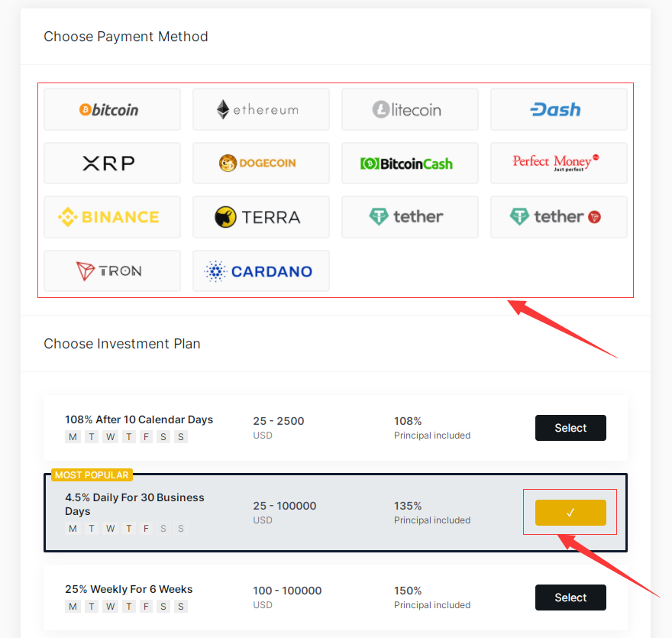Pay using TRON
Image resolution: width=672 pixels, height=638 pixels.
[x=112, y=270]
